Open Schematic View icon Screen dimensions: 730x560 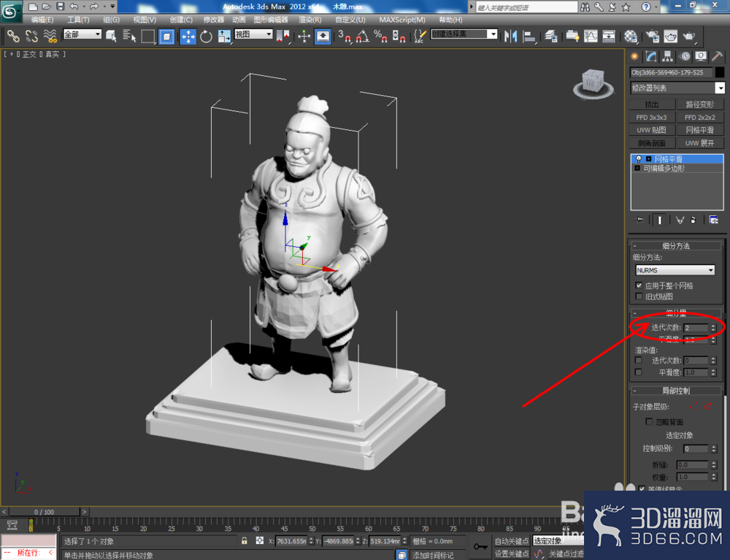tap(609, 36)
